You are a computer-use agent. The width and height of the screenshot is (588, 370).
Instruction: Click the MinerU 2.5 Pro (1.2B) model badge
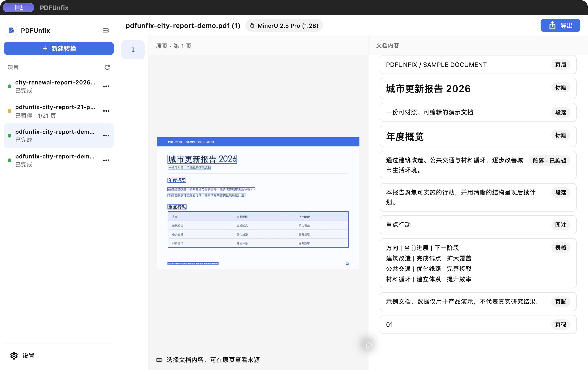point(284,25)
